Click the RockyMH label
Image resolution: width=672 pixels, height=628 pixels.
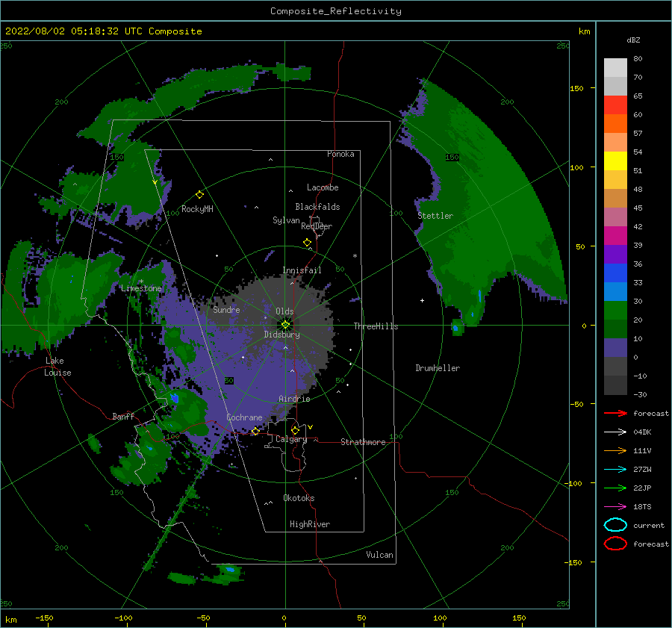[x=197, y=209]
